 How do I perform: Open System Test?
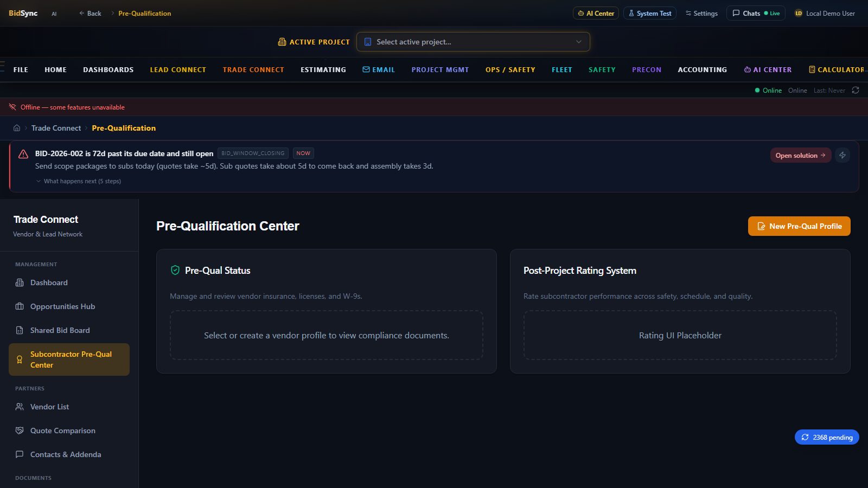649,13
